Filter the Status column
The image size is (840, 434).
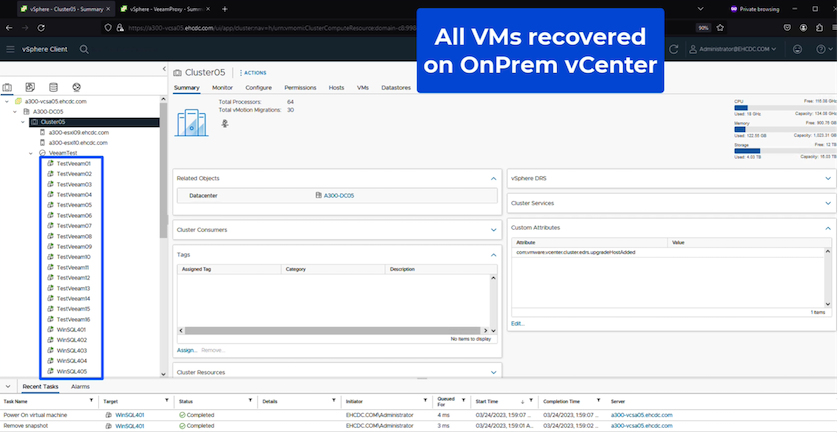point(250,401)
